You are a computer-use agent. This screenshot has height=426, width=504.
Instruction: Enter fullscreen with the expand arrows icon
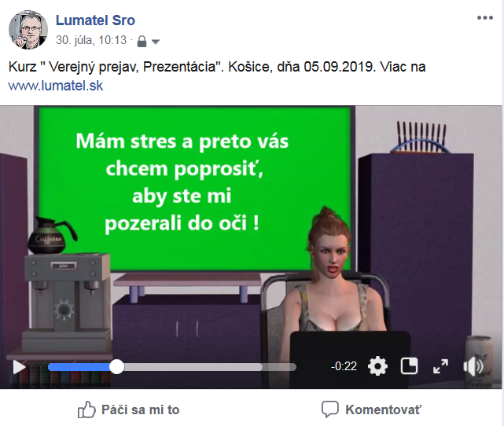coord(440,366)
